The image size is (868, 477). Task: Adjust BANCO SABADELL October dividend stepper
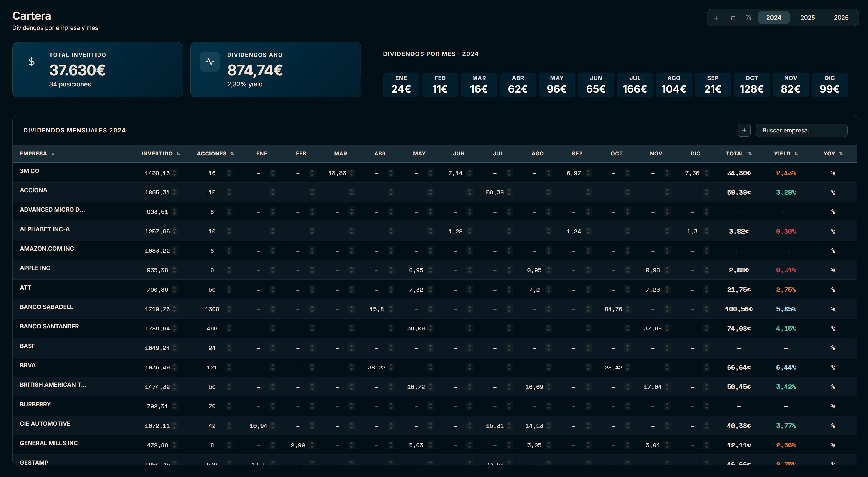point(627,309)
